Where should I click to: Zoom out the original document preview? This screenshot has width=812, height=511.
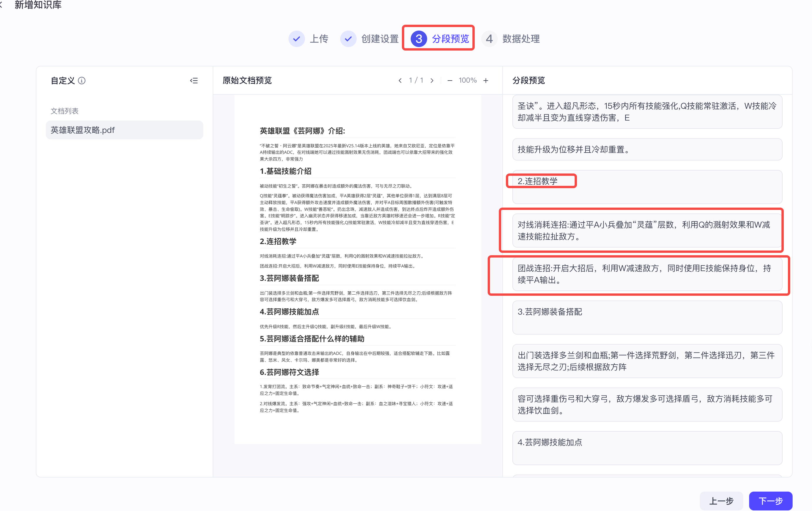[450, 80]
